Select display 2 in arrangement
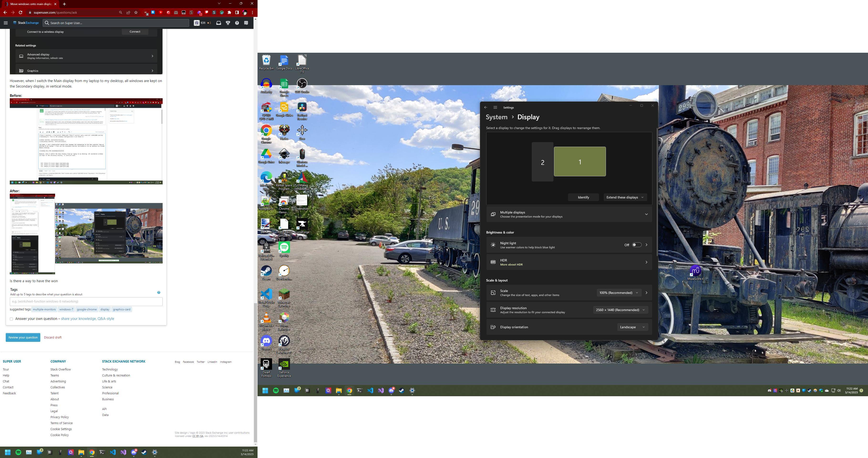Viewport: 868px width, 458px height. coord(542,162)
